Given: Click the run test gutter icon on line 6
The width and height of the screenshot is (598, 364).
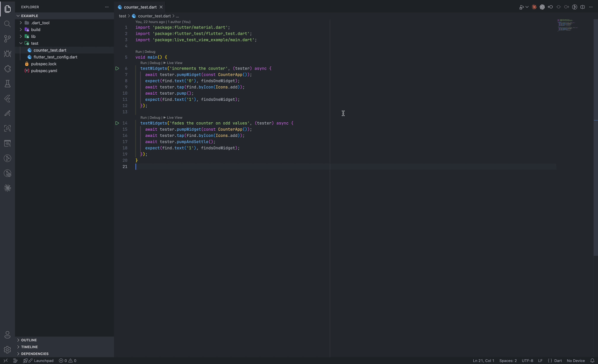Looking at the screenshot, I should (x=117, y=68).
